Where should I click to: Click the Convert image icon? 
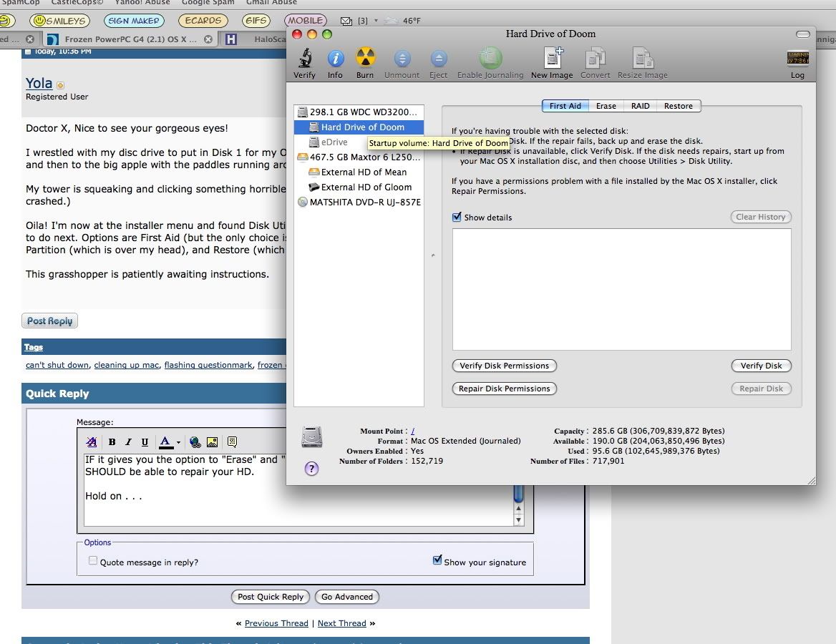point(595,58)
